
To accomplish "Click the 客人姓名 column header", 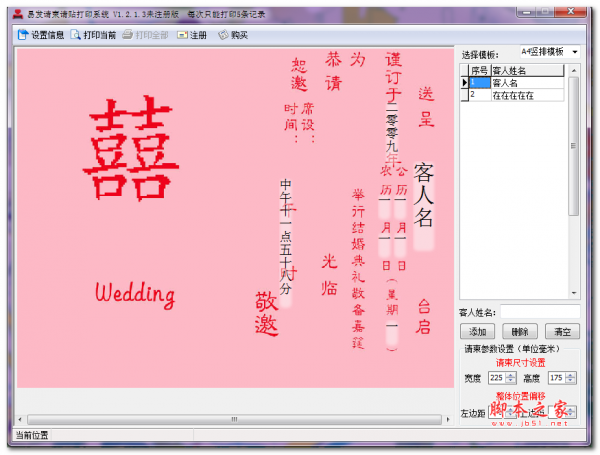I will click(x=527, y=71).
